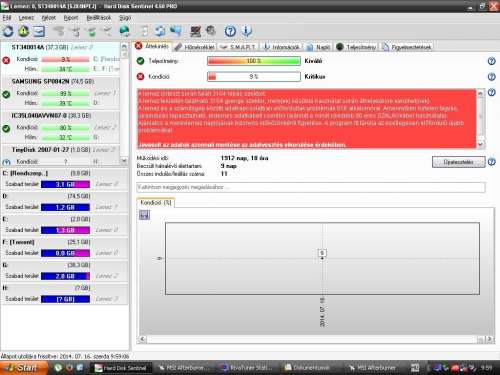
Task: Select the Kondíció [%] chart tab
Action: (156, 203)
